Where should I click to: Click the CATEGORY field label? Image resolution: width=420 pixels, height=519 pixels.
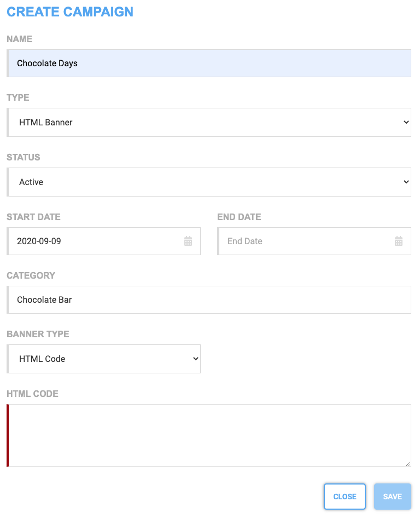point(31,275)
